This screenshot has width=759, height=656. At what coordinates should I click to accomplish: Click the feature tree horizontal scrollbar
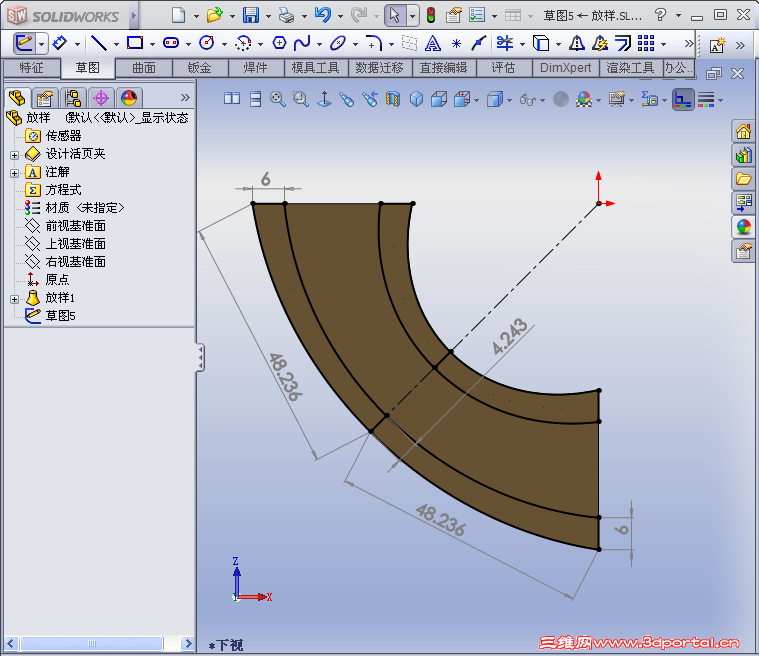(92, 643)
